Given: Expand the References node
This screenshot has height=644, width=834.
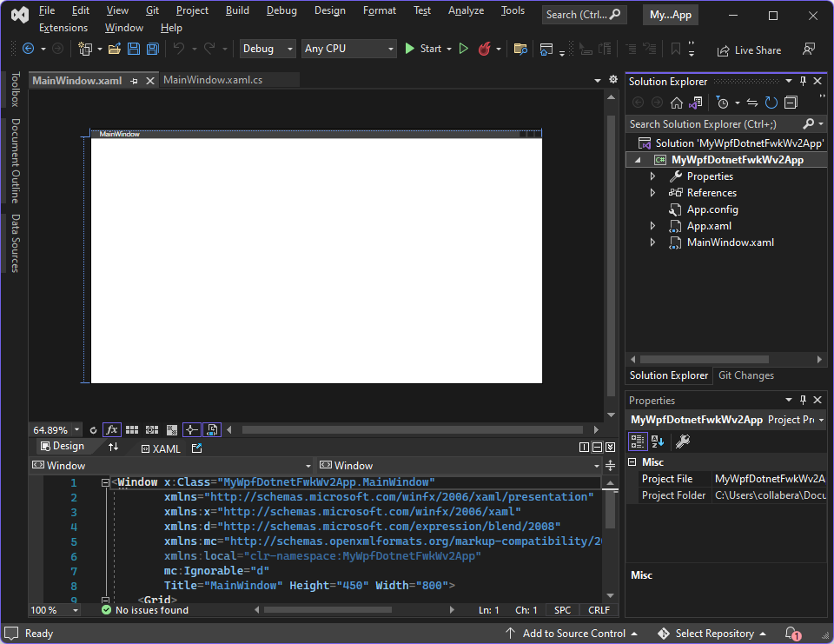Looking at the screenshot, I should 653,192.
